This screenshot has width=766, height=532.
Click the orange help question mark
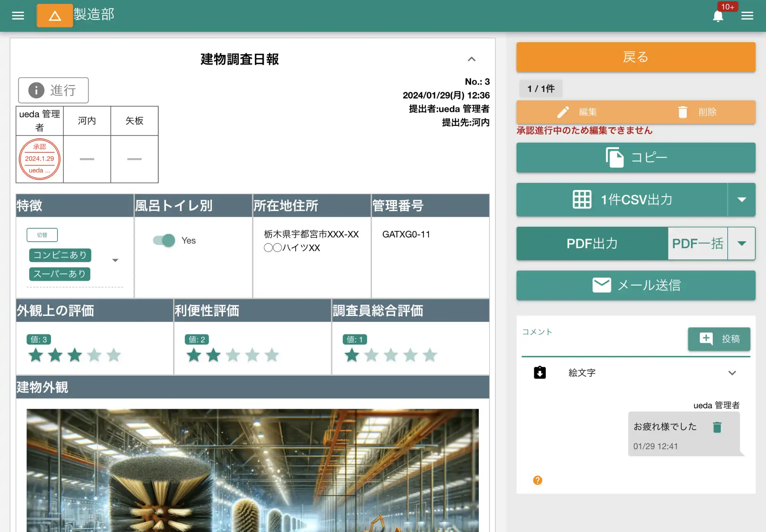[537, 480]
